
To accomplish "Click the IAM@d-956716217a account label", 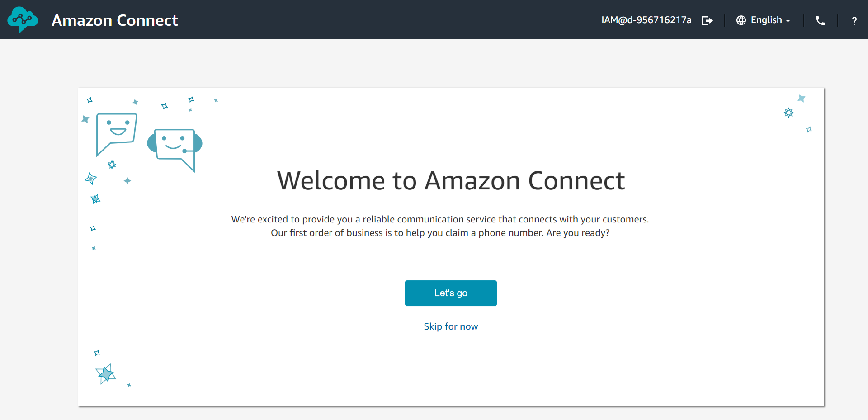I will tap(646, 20).
